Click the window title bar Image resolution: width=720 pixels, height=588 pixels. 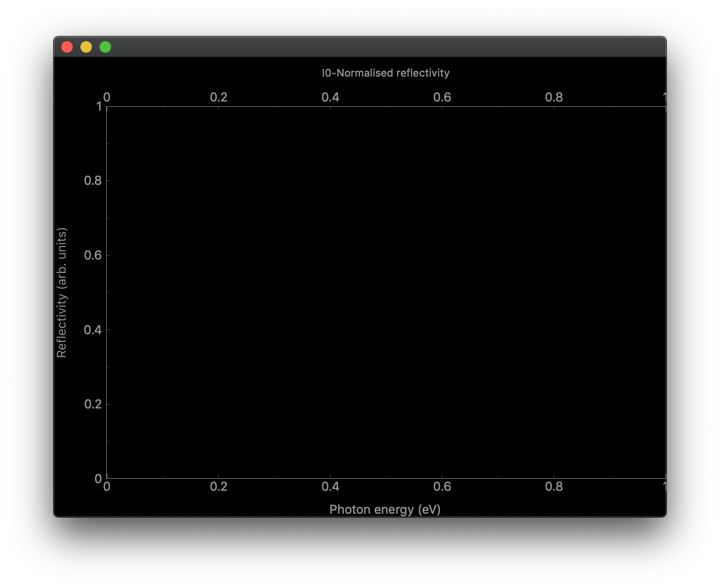click(x=359, y=46)
